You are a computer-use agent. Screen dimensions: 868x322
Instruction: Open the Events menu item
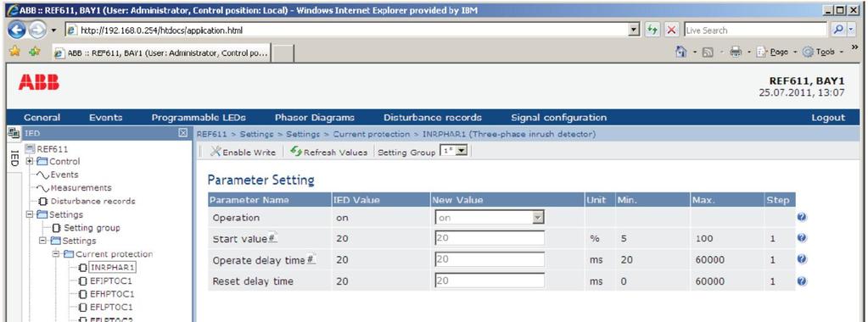pyautogui.click(x=106, y=117)
